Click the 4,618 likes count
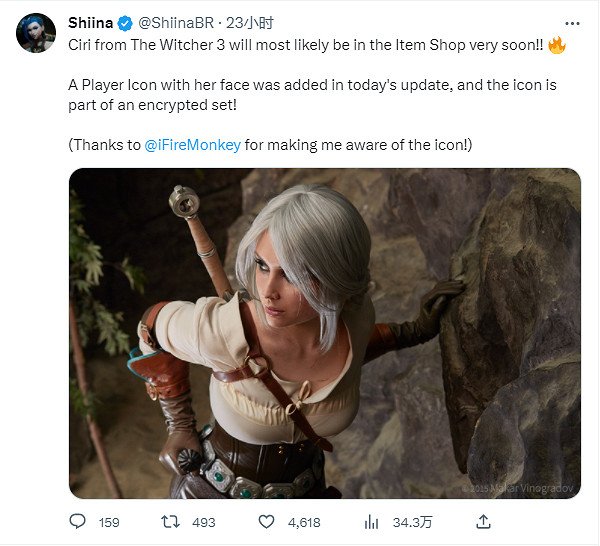Screen dimensions: 600x546 pos(303,522)
